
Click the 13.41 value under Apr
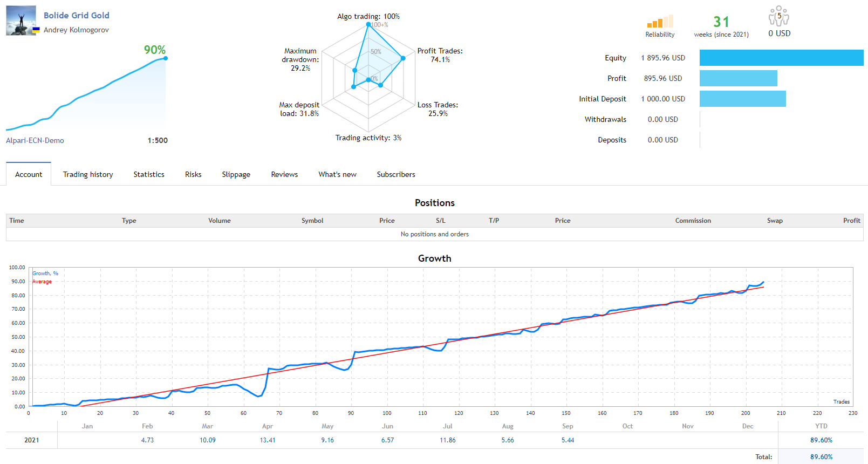(x=268, y=440)
